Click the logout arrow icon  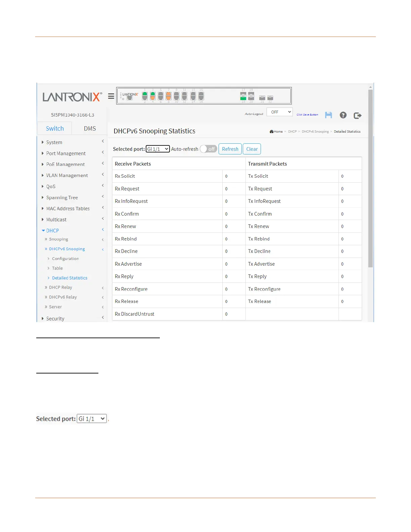click(x=358, y=116)
